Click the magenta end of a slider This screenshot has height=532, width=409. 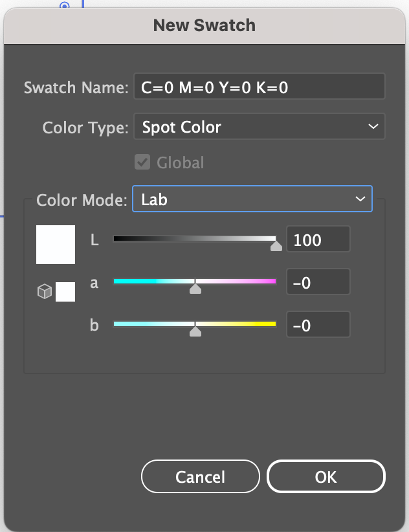(x=272, y=282)
